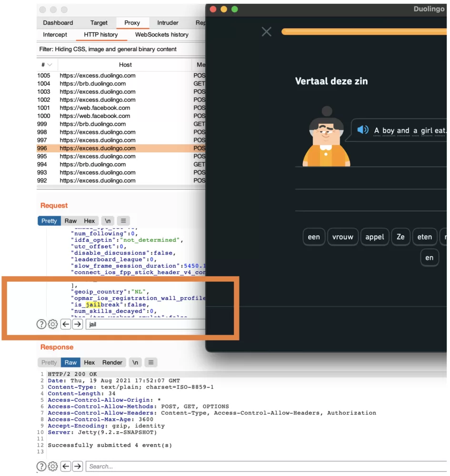Toggle \n non-printable characters in Response
The image size is (450, 476).
(x=135, y=362)
